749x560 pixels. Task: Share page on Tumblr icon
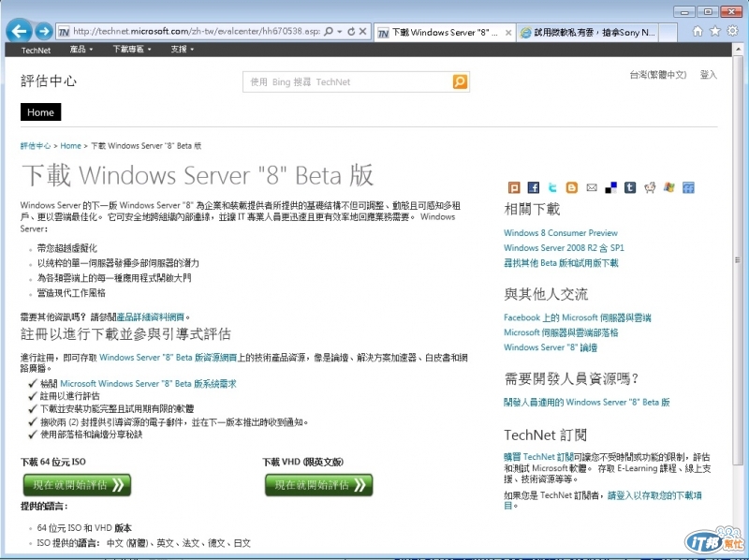coord(630,188)
